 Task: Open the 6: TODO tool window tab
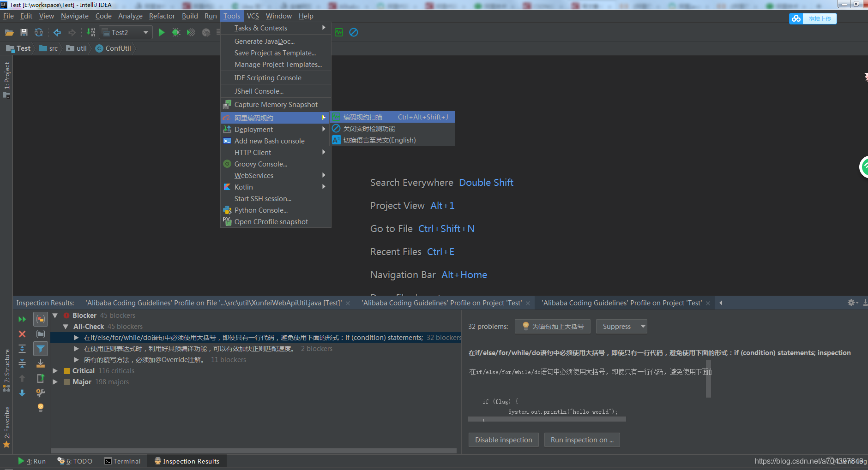[x=75, y=461]
